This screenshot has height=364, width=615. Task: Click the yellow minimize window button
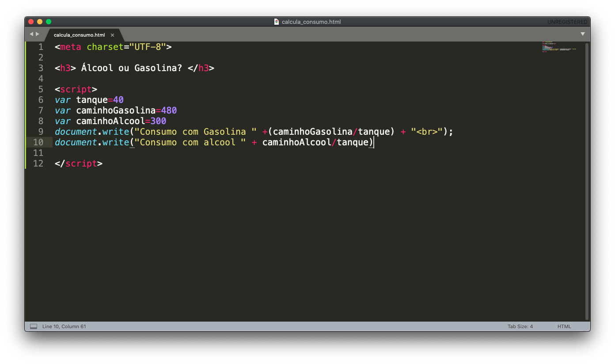point(40,22)
